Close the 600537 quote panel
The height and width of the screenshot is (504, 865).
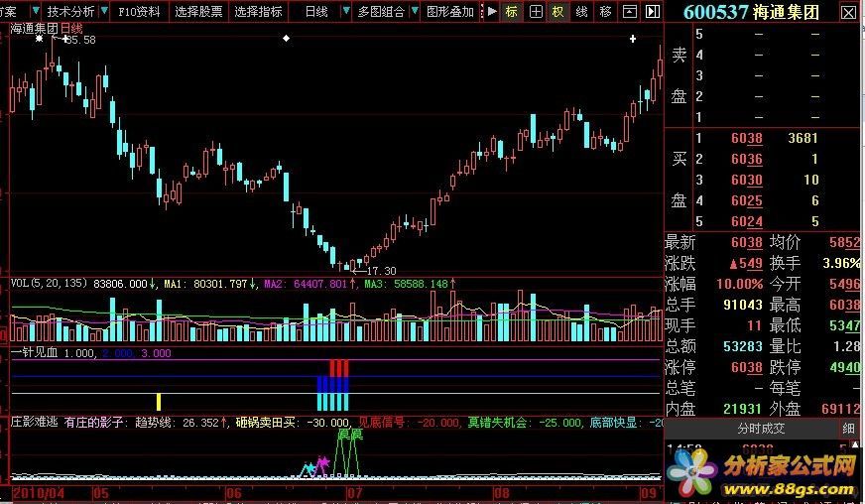(x=848, y=12)
